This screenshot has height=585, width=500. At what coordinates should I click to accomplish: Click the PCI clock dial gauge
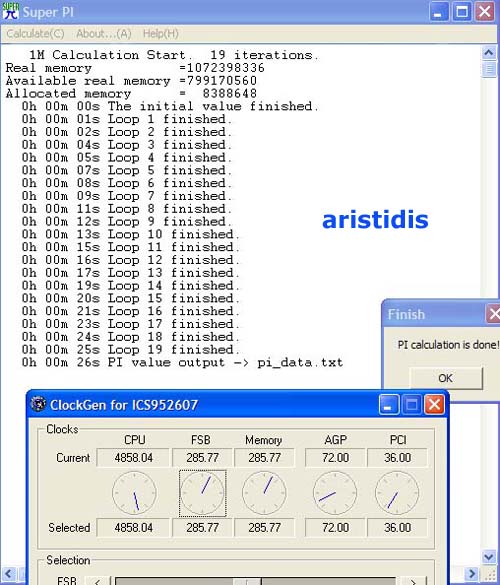(397, 493)
